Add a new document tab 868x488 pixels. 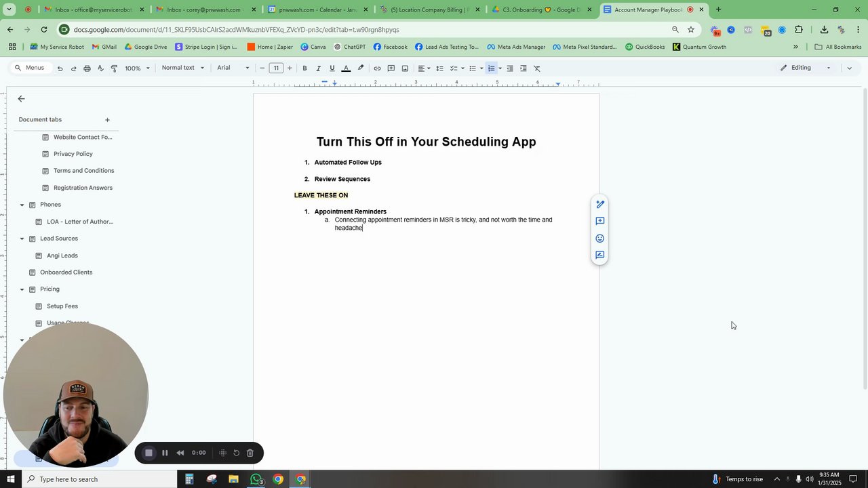(x=107, y=120)
